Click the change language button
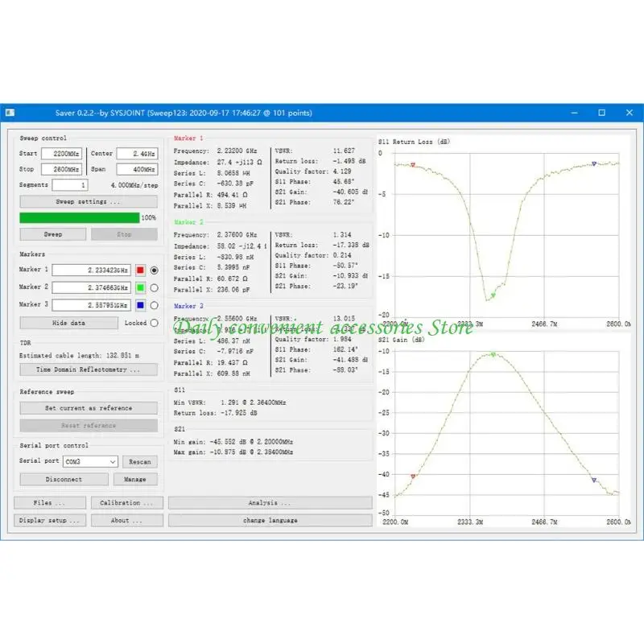The width and height of the screenshot is (644, 644). pos(270,520)
